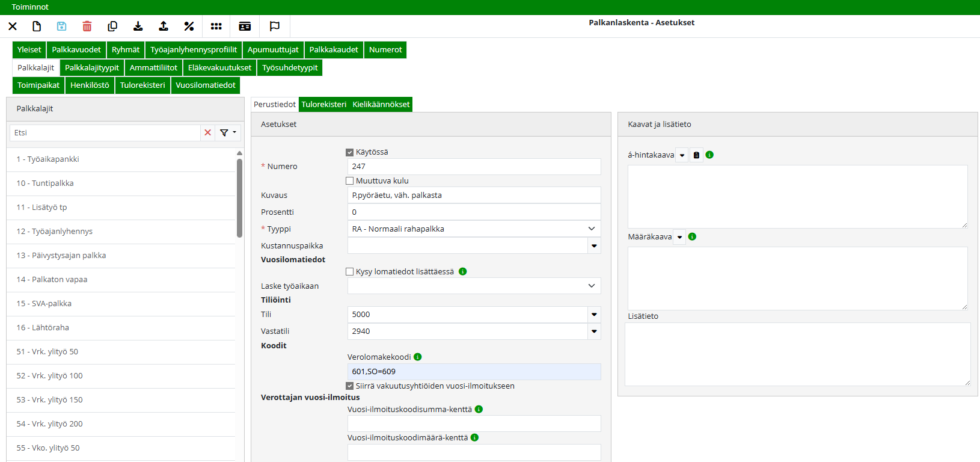Select 1 - Työaikapankki in the list

coord(121,159)
